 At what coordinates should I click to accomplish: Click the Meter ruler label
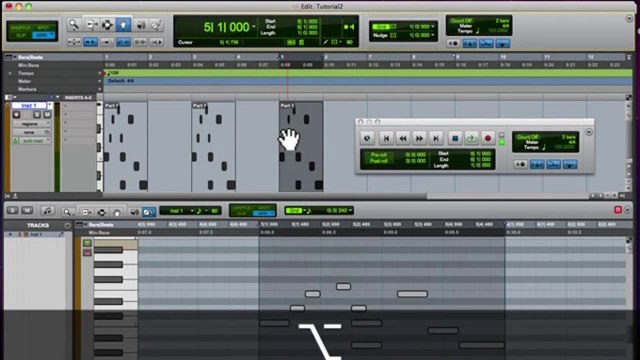24,81
